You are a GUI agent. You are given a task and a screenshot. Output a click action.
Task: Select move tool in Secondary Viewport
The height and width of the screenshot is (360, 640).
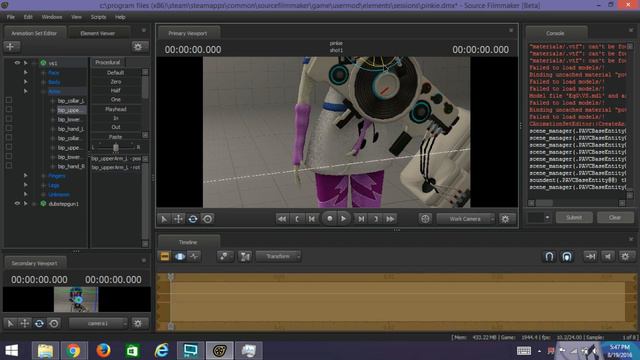click(x=25, y=324)
